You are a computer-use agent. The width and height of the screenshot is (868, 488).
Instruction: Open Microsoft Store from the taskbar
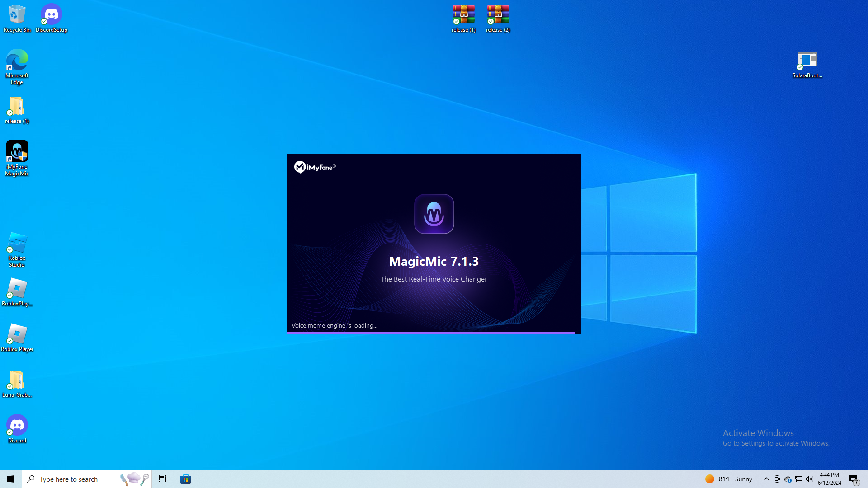tap(185, 479)
